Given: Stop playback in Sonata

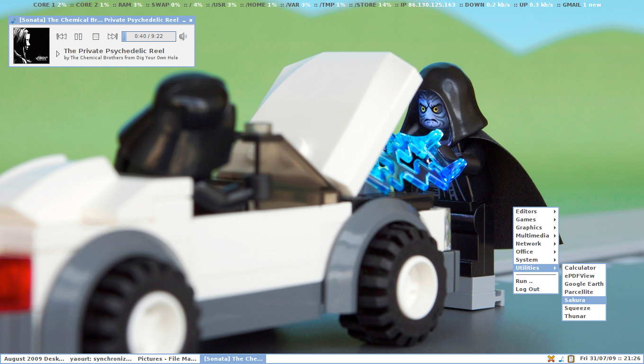Looking at the screenshot, I should [x=96, y=36].
